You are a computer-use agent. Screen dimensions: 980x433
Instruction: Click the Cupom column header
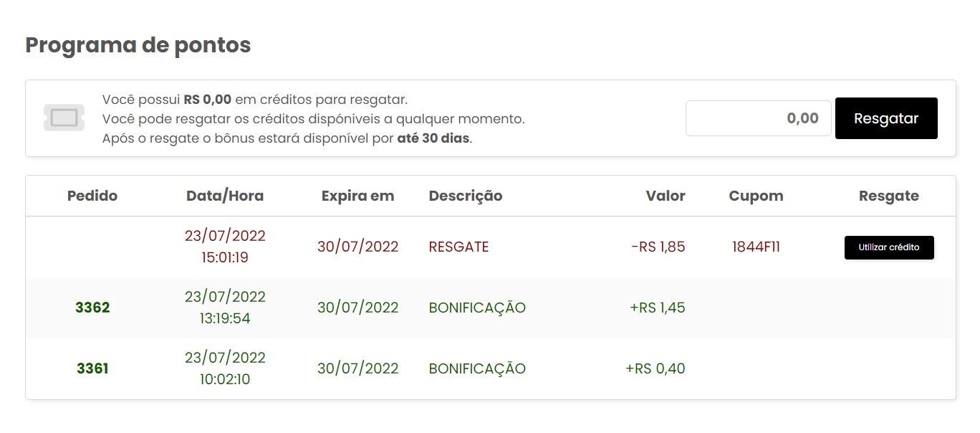[756, 196]
